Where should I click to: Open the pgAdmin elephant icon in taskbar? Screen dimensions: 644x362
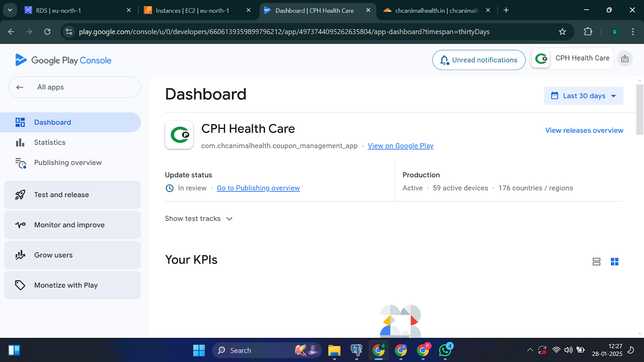tap(356, 350)
